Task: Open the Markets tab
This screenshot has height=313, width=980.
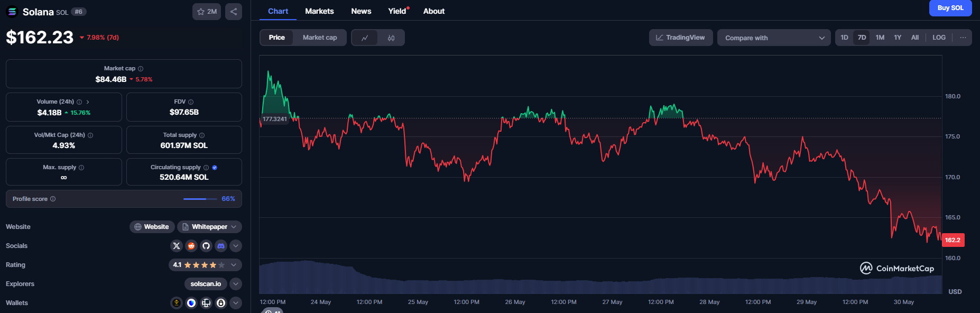Action: click(x=319, y=11)
